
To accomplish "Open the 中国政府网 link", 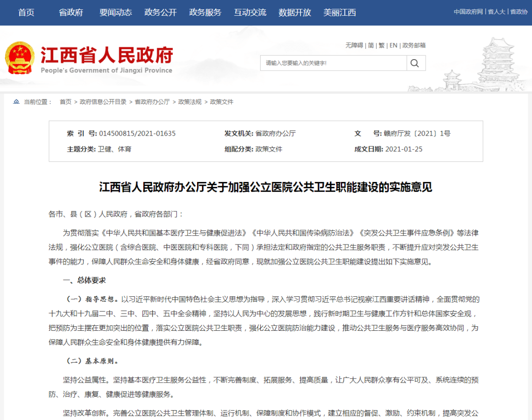I will click(468, 12).
